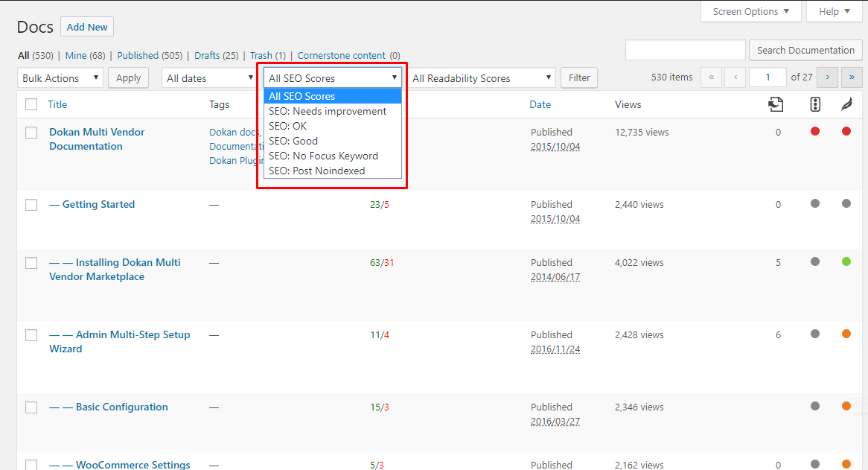The width and height of the screenshot is (868, 470).
Task: Open the Mine (68) filter link
Action: 86,55
